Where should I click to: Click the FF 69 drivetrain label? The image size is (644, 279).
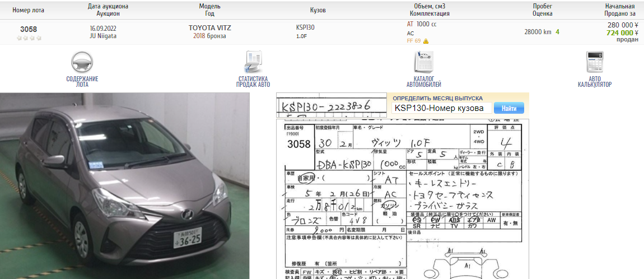pyautogui.click(x=414, y=41)
